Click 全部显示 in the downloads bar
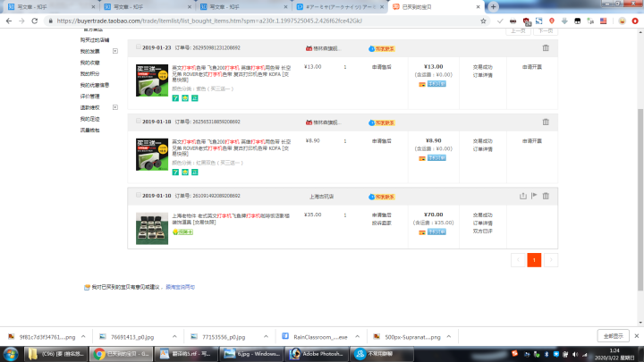This screenshot has width=644, height=362. point(614,336)
